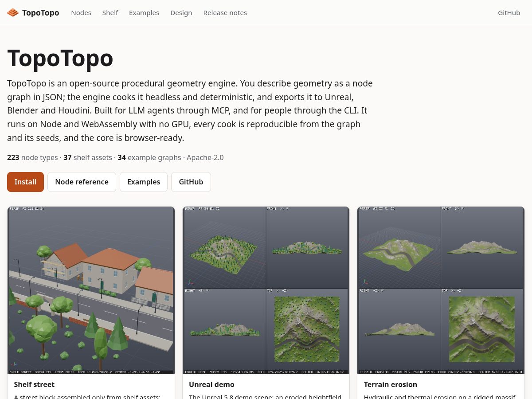
Task: Click the orange Install button
Action: click(x=25, y=182)
